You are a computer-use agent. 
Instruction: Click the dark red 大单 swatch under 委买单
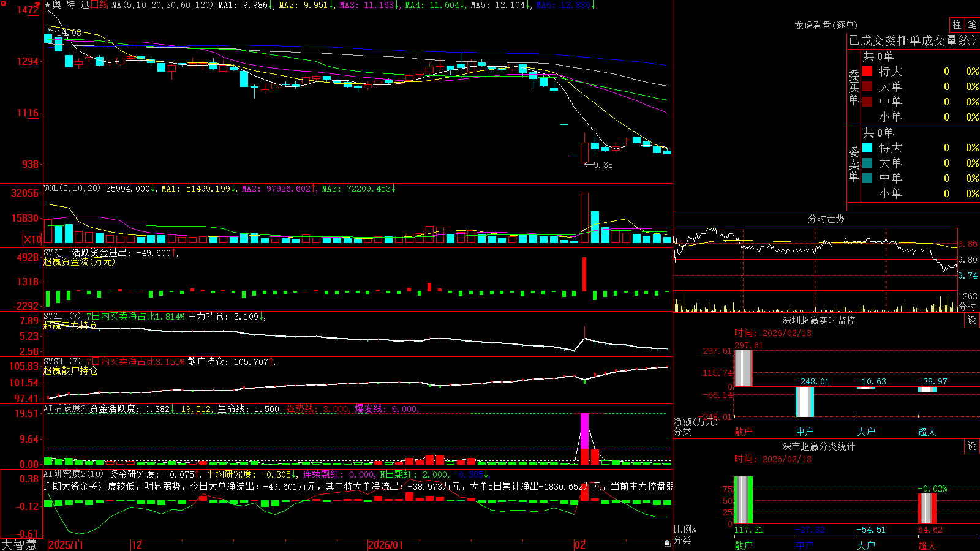(x=867, y=86)
